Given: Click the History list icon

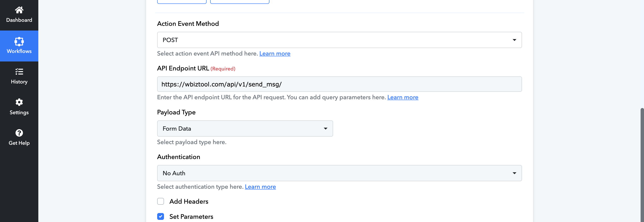Looking at the screenshot, I should point(19,72).
